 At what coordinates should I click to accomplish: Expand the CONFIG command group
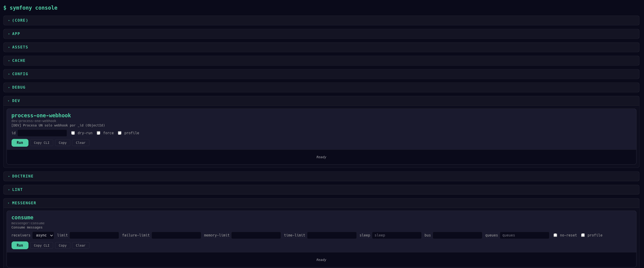coord(321,74)
